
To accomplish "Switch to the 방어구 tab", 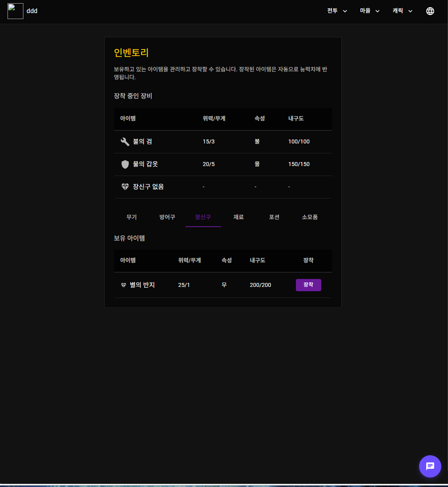I will pos(168,217).
